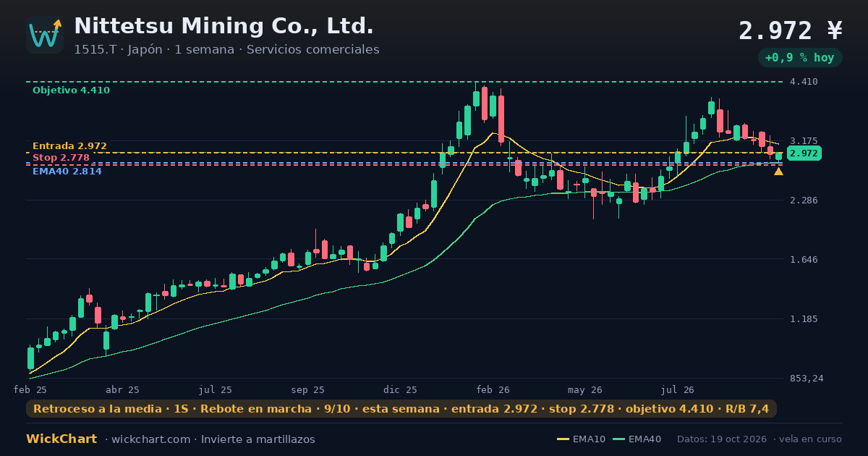Click the 1.646 price axis value

click(x=804, y=260)
